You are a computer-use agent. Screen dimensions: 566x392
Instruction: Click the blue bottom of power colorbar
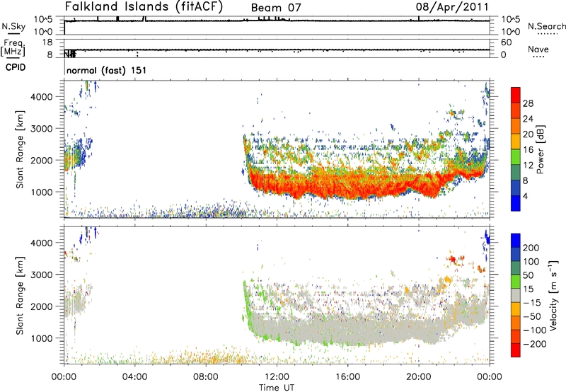tap(516, 203)
